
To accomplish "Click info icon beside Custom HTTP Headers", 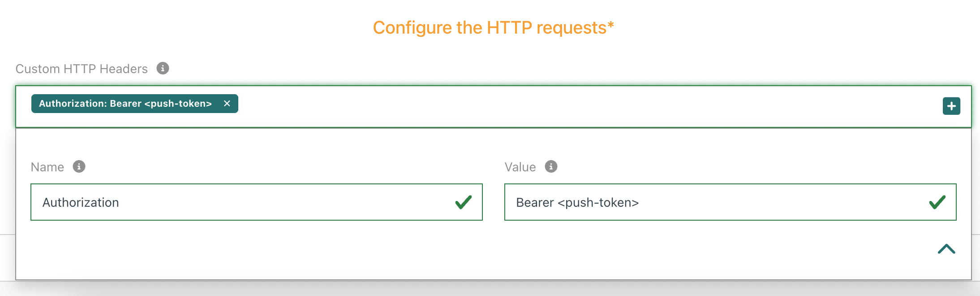I will click(163, 68).
